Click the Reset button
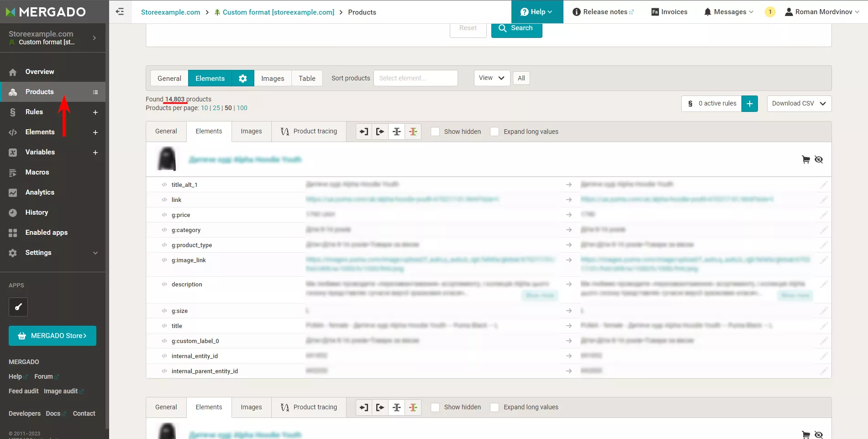This screenshot has height=439, width=868. coord(468,28)
